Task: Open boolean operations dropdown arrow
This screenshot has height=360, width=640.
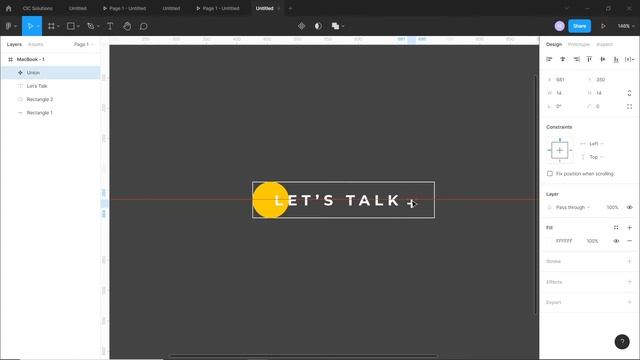Action: (343, 27)
